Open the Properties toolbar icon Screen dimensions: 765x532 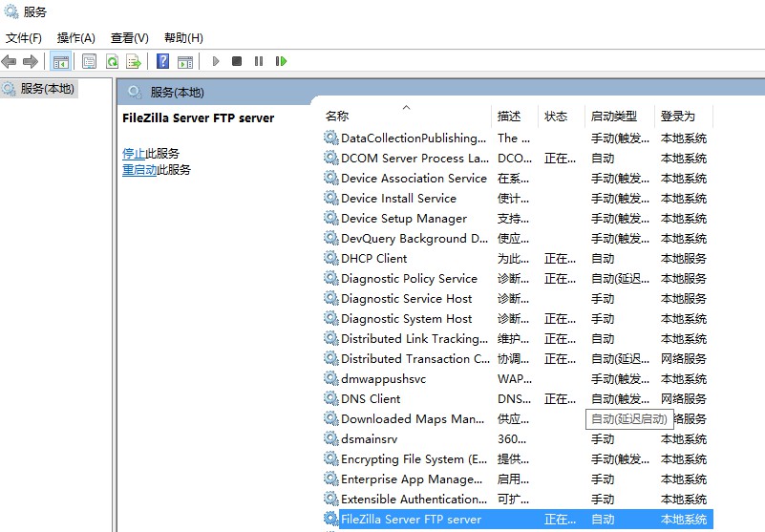[x=89, y=61]
